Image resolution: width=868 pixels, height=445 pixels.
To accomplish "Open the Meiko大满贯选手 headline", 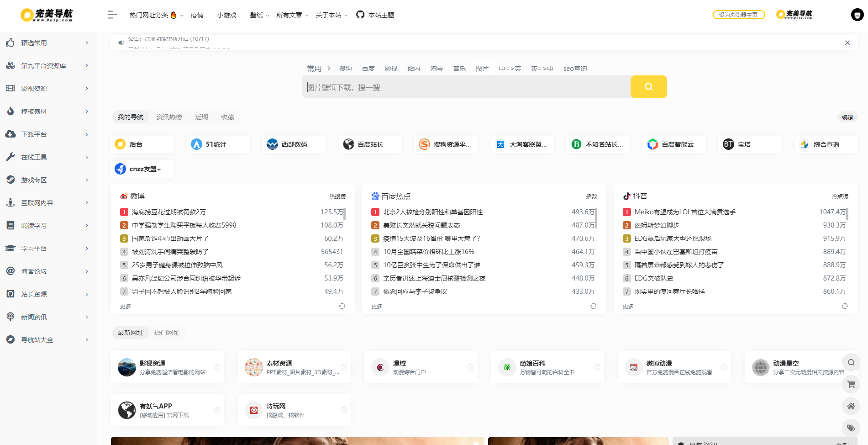I will [685, 212].
